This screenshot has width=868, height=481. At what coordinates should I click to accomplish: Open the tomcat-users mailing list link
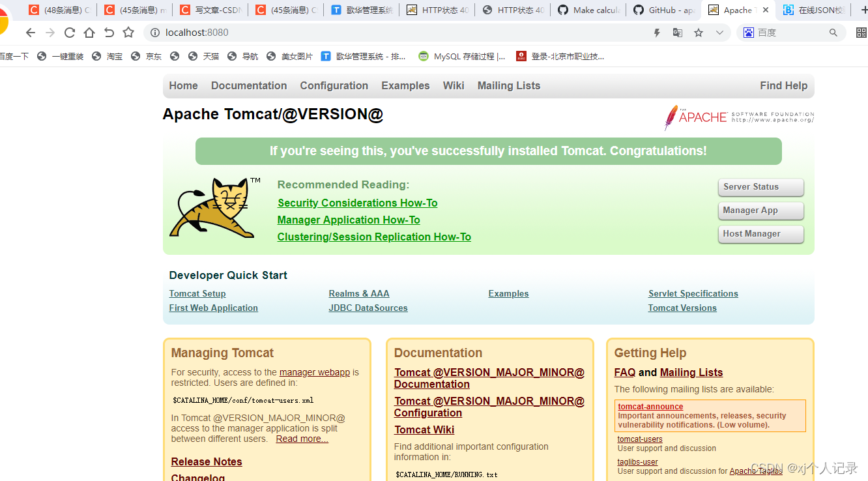[x=640, y=439]
